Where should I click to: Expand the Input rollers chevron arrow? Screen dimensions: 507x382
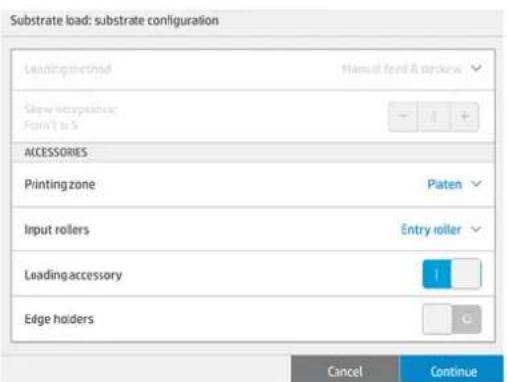point(476,229)
